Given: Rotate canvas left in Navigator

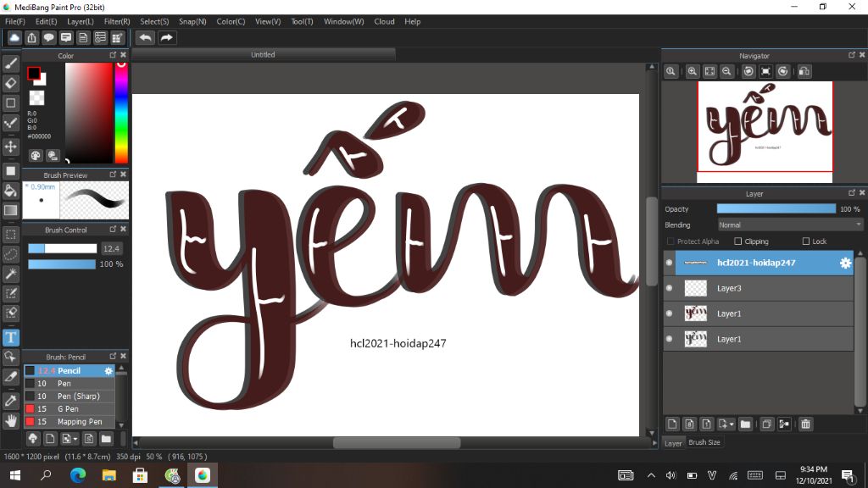Looking at the screenshot, I should (748, 71).
